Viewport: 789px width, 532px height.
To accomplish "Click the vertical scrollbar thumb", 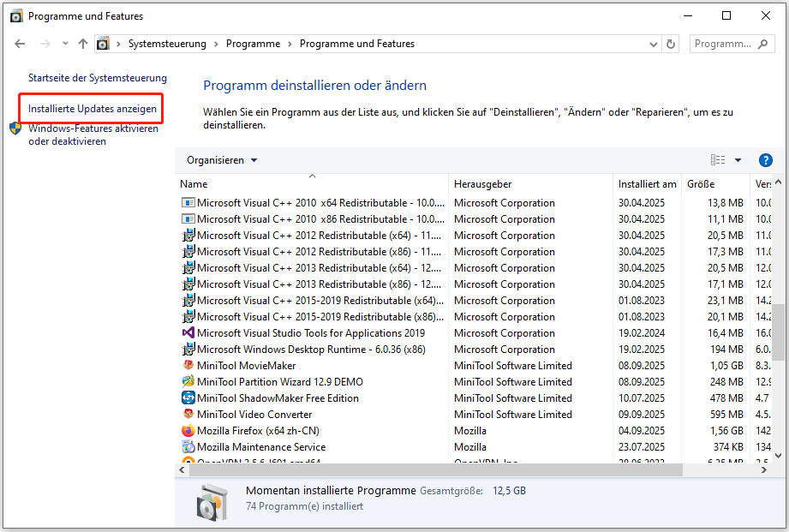I will (x=779, y=332).
